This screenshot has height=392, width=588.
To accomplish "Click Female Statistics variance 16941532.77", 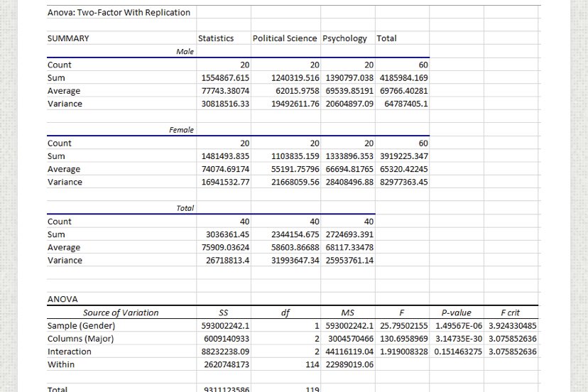I will pyautogui.click(x=225, y=182).
